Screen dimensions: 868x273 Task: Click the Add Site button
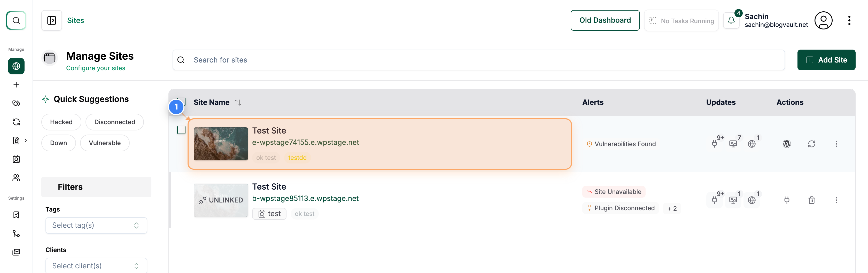pyautogui.click(x=826, y=60)
